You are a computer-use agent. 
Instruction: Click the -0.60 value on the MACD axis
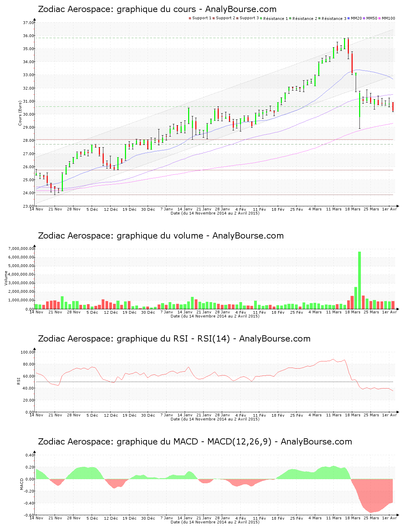pos(29,515)
